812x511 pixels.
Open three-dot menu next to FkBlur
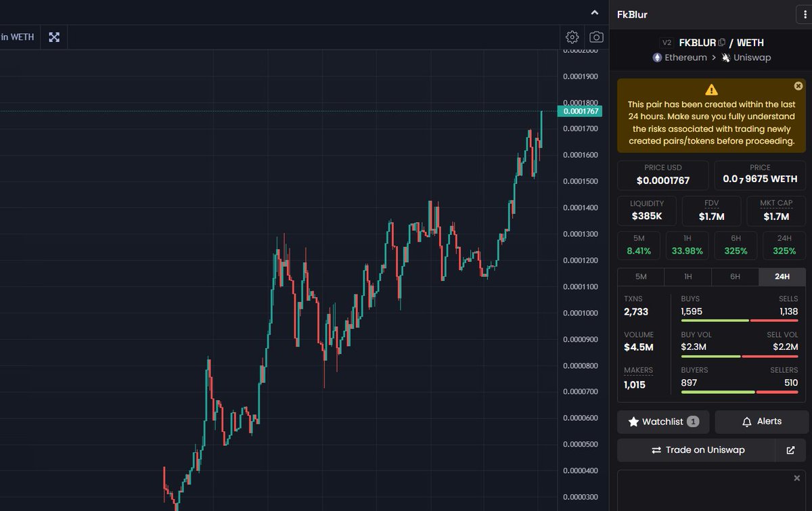click(803, 14)
